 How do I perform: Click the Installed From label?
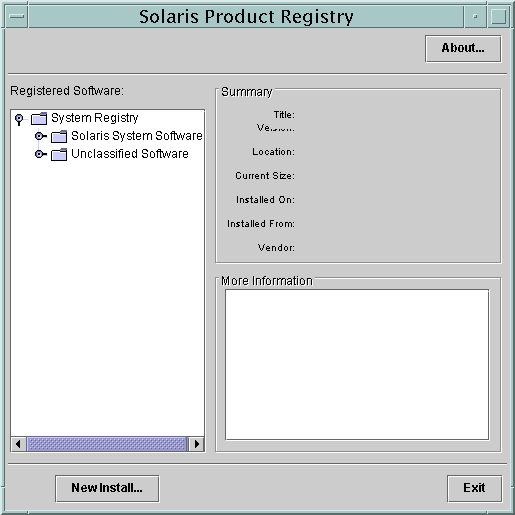261,224
